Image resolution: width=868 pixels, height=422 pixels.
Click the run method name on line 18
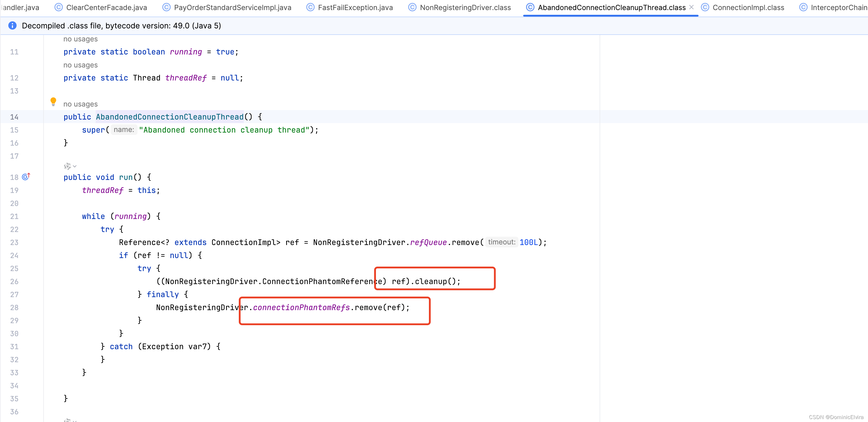tap(126, 177)
